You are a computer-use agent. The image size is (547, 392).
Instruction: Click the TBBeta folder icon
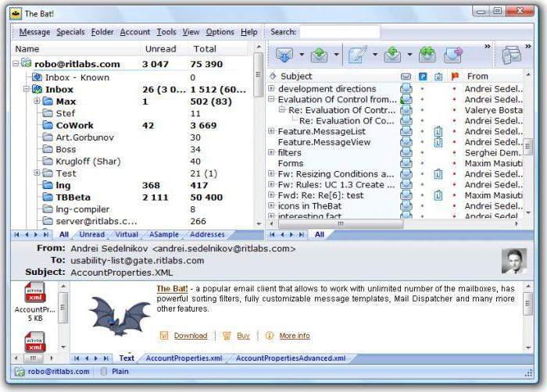click(x=48, y=197)
